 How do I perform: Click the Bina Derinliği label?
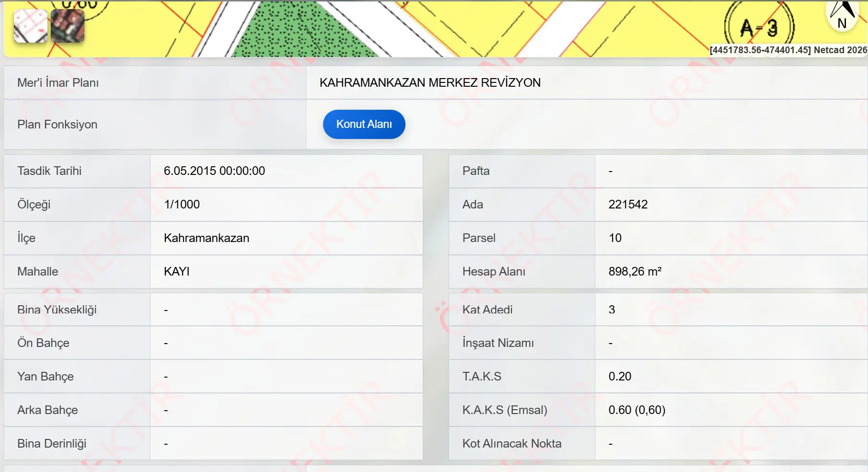click(52, 444)
